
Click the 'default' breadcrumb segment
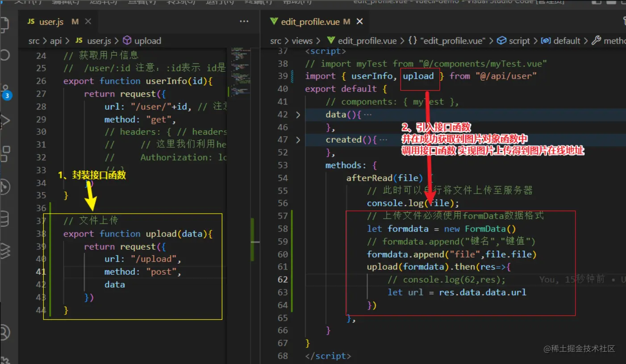[561, 41]
